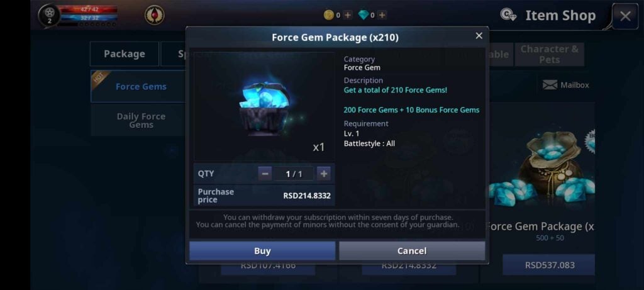Close the Force Gem Package dialog
Viewport: 644px width, 290px height.
tap(479, 36)
